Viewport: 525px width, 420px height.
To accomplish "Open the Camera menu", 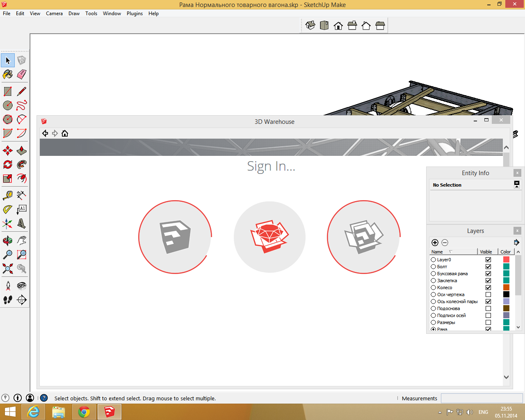I will pyautogui.click(x=54, y=14).
